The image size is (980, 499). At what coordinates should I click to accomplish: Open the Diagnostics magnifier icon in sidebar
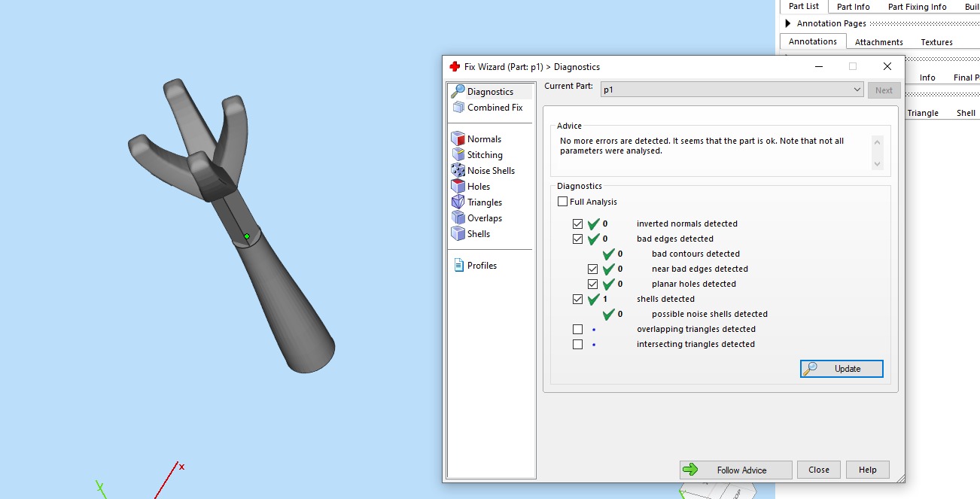458,92
